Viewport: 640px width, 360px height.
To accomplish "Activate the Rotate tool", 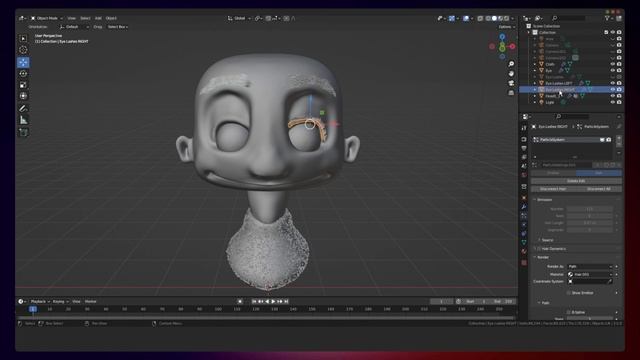I will [23, 73].
